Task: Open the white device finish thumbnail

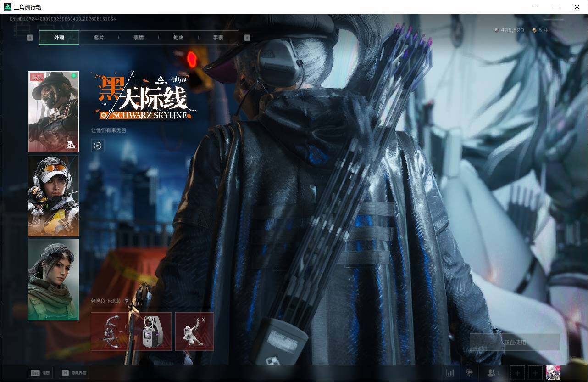Action: pos(152,331)
